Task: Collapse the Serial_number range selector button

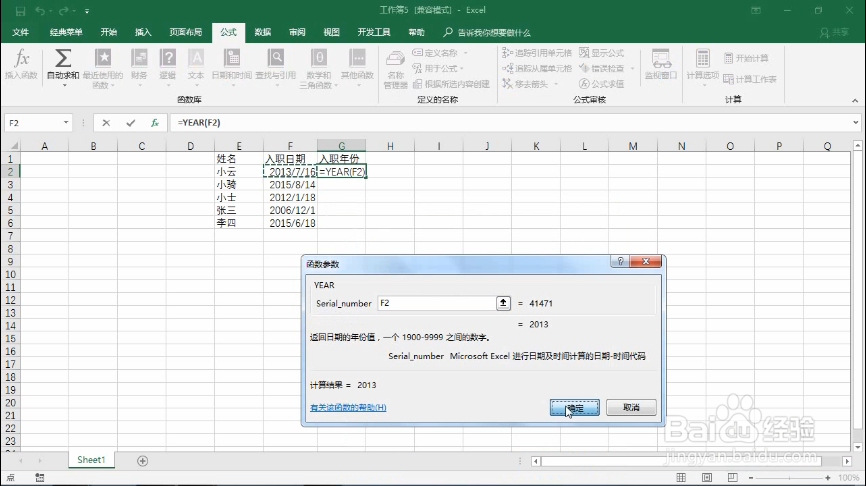Action: coord(503,303)
